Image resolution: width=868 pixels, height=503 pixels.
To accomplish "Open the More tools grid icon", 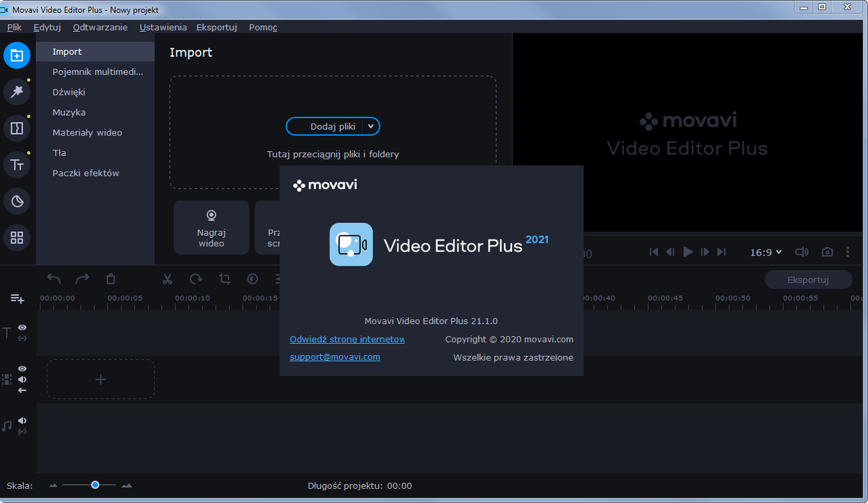I will tap(17, 238).
